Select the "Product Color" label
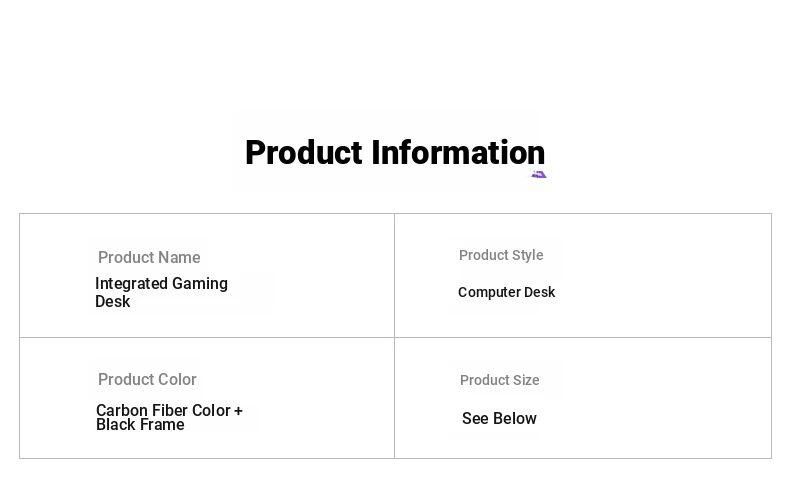Viewport: 790px width, 487px height. click(x=147, y=379)
